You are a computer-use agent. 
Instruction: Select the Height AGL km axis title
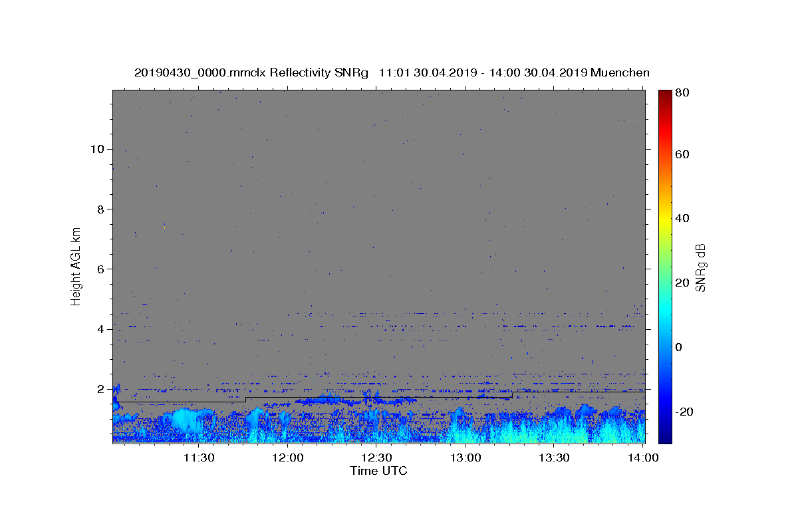76,265
